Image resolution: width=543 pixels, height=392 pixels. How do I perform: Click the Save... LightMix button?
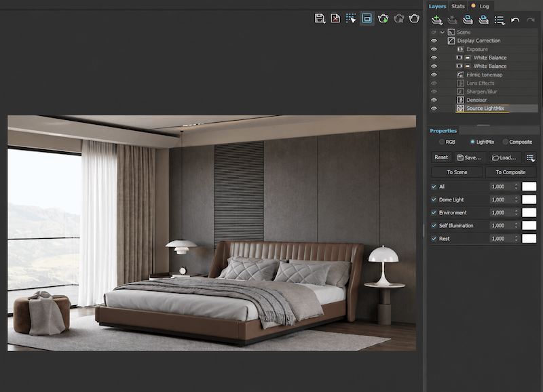click(470, 157)
